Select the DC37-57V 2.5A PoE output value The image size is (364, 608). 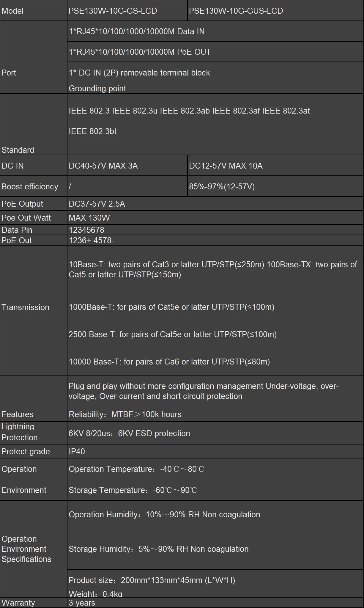[x=97, y=204]
